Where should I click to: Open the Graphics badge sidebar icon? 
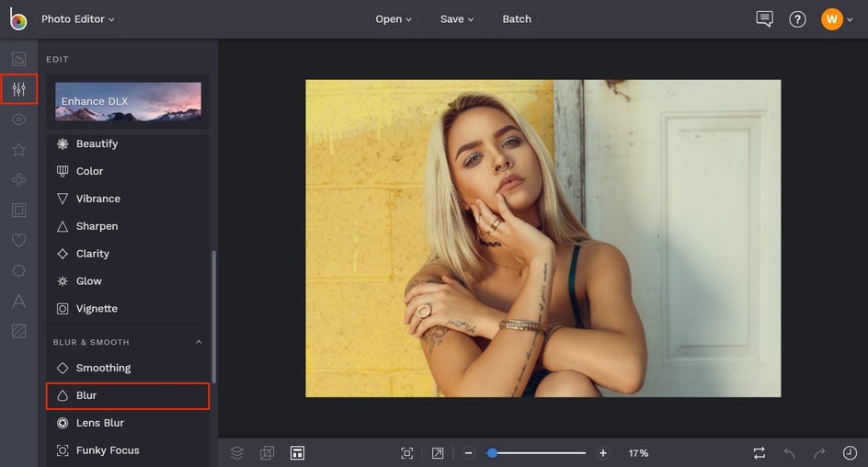point(18,270)
